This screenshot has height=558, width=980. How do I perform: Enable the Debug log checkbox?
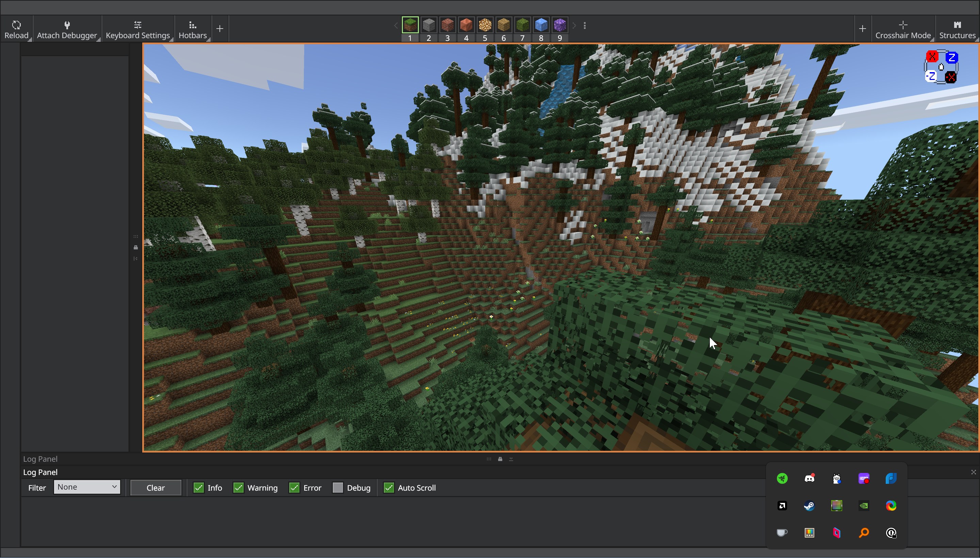pyautogui.click(x=338, y=488)
